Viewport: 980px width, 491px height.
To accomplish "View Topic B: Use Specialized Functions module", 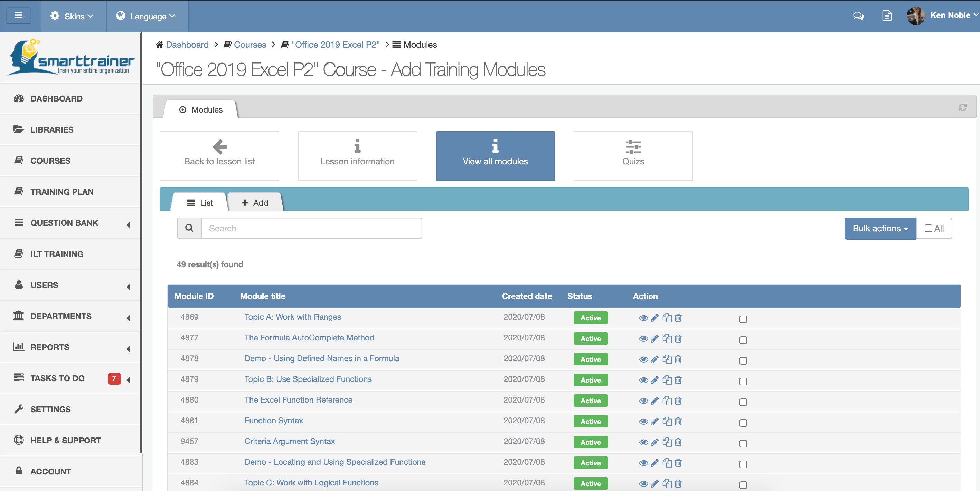I will (643, 380).
